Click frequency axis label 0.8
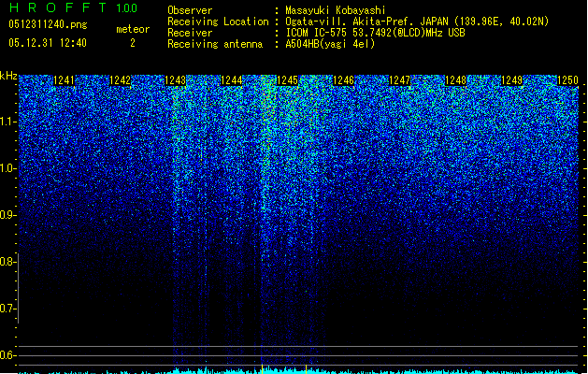This screenshot has height=374, width=588. (7, 262)
